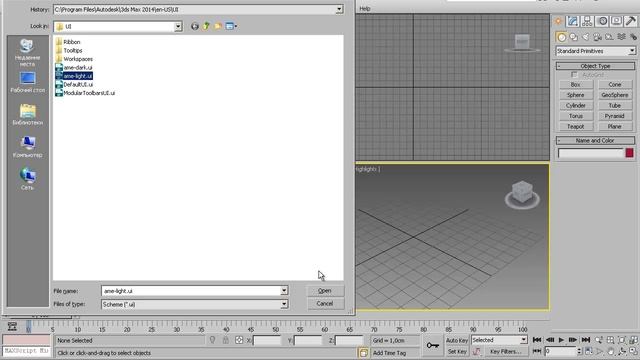Select the Systems category icon
This screenshot has width=640, height=360.
[633, 37]
